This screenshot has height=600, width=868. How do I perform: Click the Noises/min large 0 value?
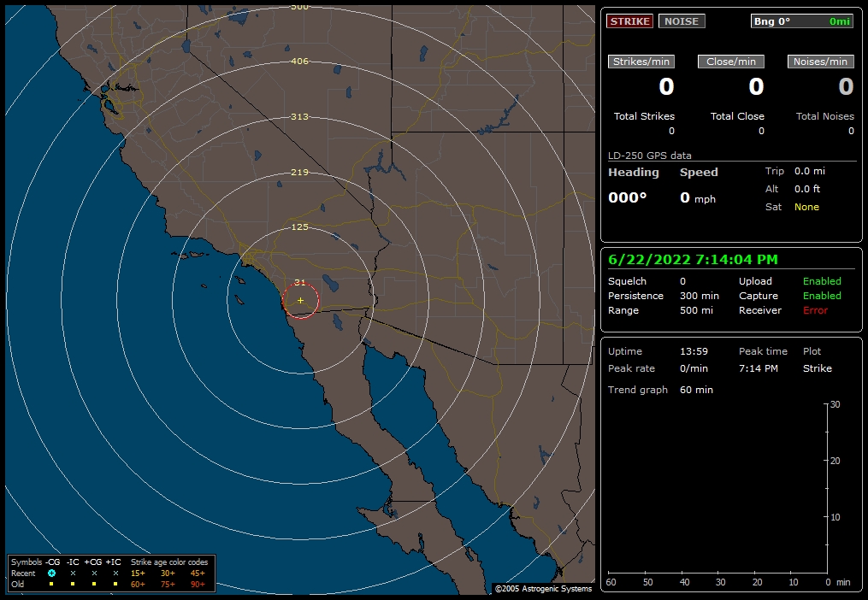tap(846, 86)
